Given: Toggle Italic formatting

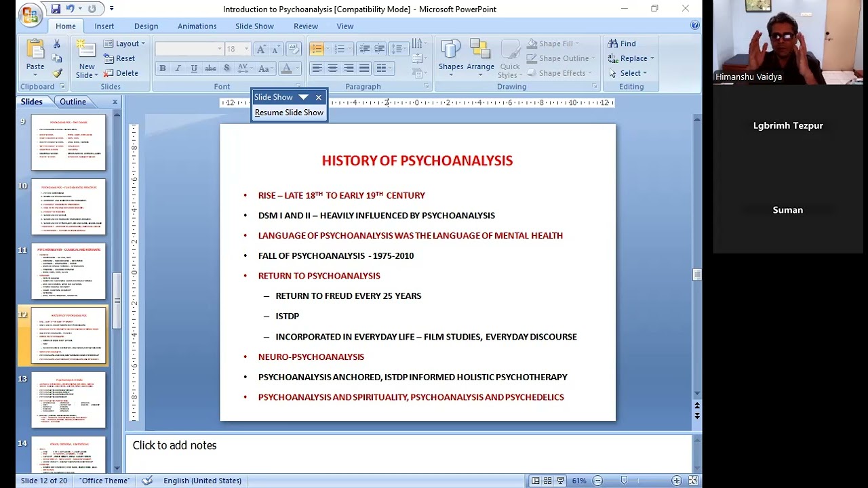Looking at the screenshot, I should coord(178,68).
